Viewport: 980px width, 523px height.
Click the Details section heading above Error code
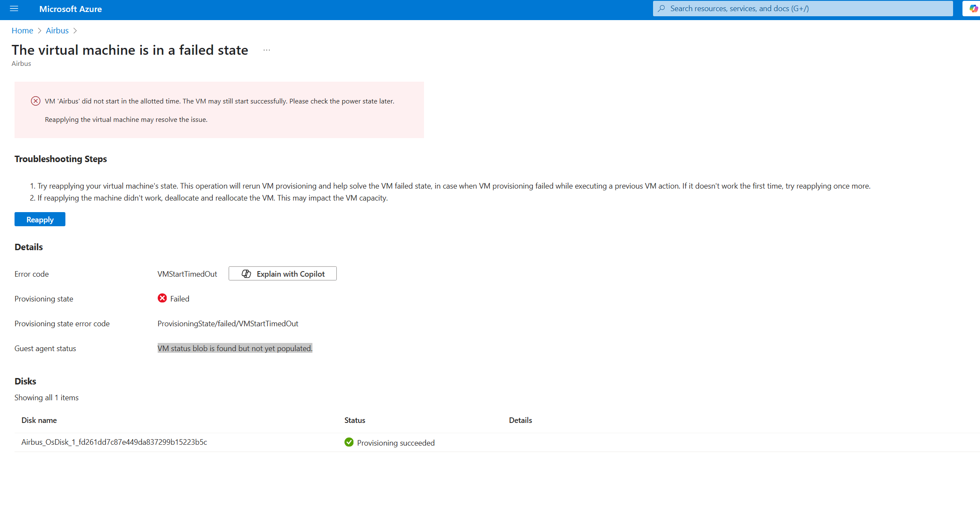29,247
